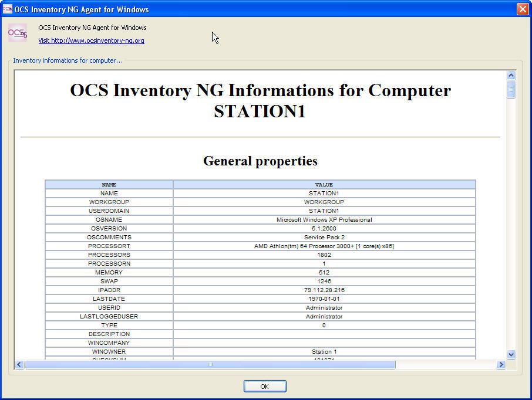
Task: Click the vertical scrollbar down arrow
Action: click(x=510, y=354)
